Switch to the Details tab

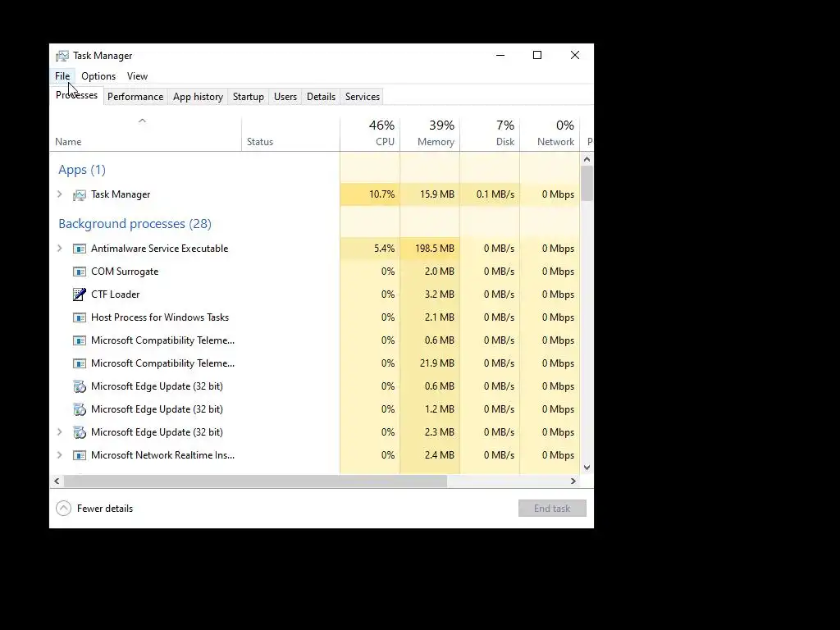[321, 97]
